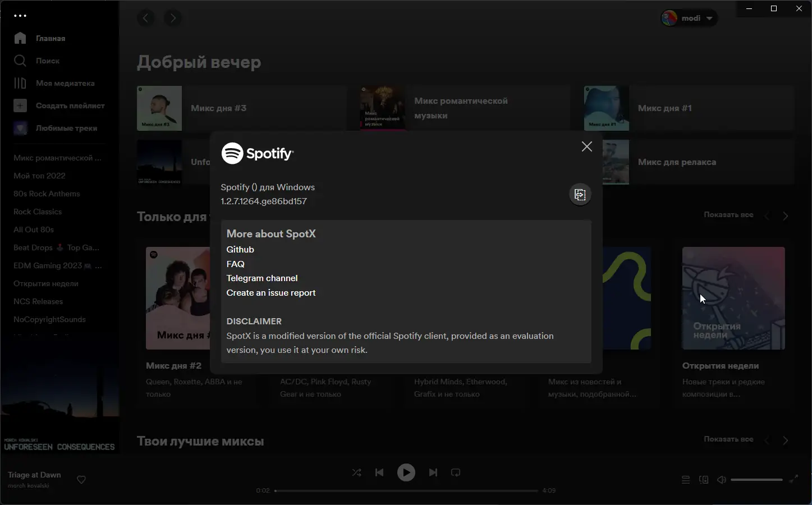
Task: Select NoCopyrightSounds playlist
Action: (x=49, y=319)
